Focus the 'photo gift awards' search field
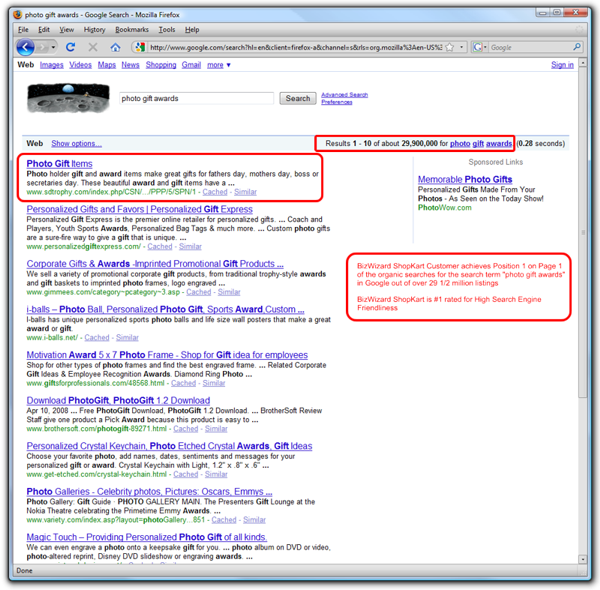The width and height of the screenshot is (600, 590). (x=196, y=98)
